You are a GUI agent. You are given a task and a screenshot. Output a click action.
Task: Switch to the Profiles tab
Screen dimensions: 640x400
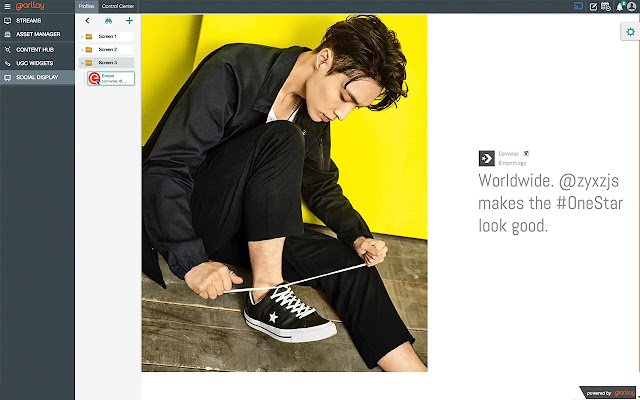87,6
